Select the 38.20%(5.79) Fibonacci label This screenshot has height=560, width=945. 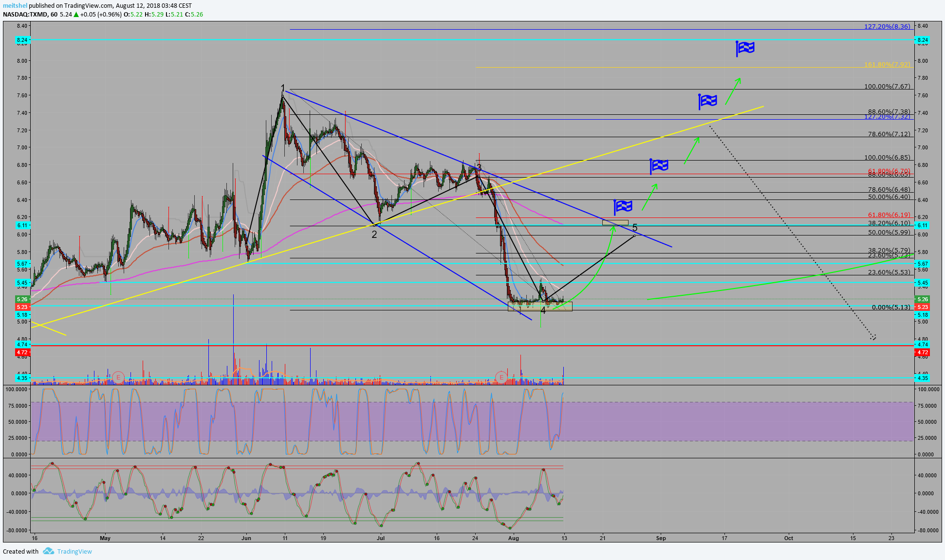[889, 250]
